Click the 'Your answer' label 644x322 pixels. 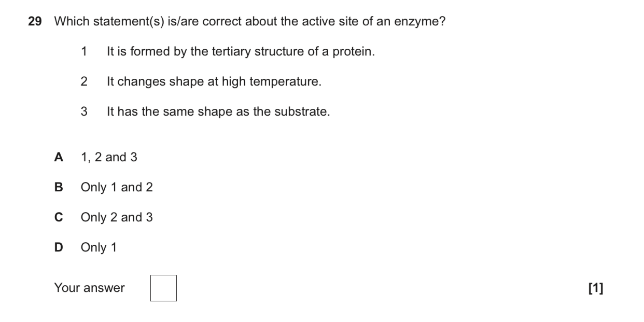(x=89, y=288)
